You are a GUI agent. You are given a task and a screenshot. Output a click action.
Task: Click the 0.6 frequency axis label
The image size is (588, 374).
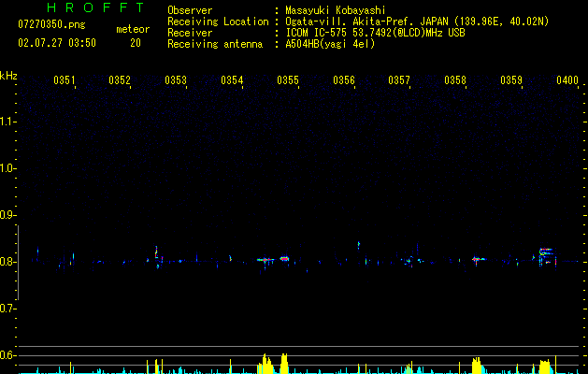click(x=7, y=355)
